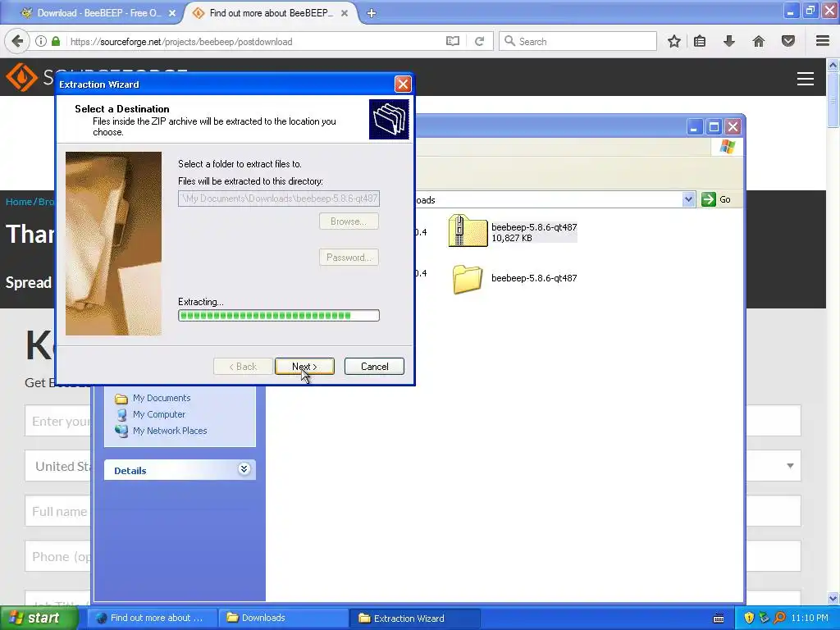Click the green shield tray icon
840x630 pixels.
[x=764, y=619]
